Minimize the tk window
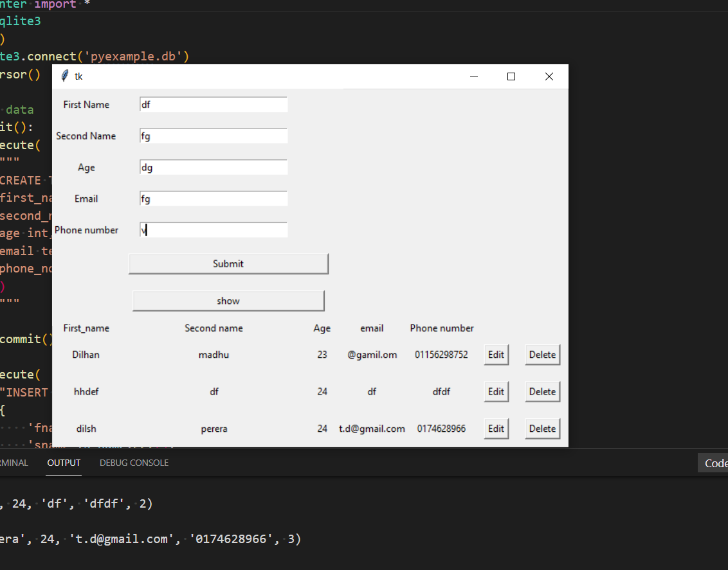Image resolution: width=728 pixels, height=570 pixels. coord(474,76)
